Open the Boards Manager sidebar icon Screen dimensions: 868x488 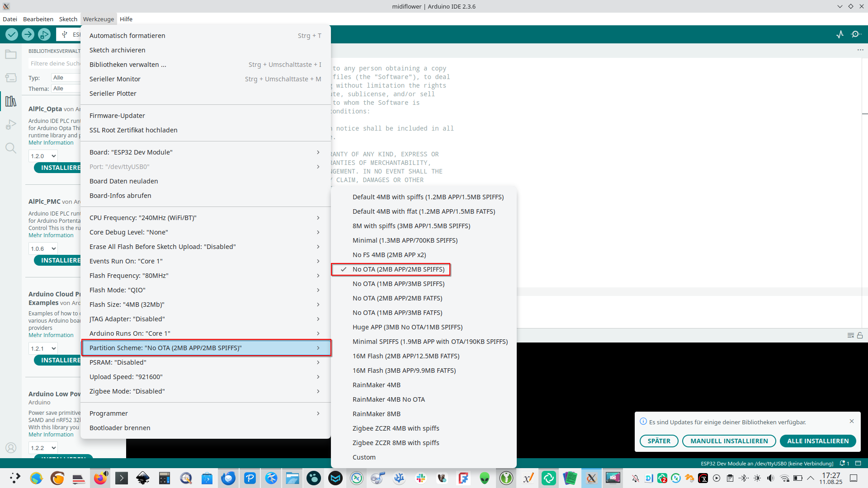(11, 78)
